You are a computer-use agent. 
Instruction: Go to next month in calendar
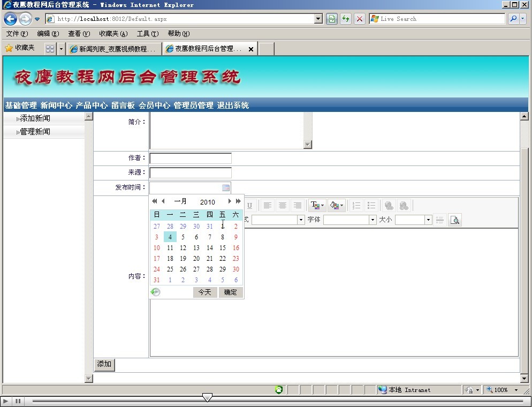(230, 201)
